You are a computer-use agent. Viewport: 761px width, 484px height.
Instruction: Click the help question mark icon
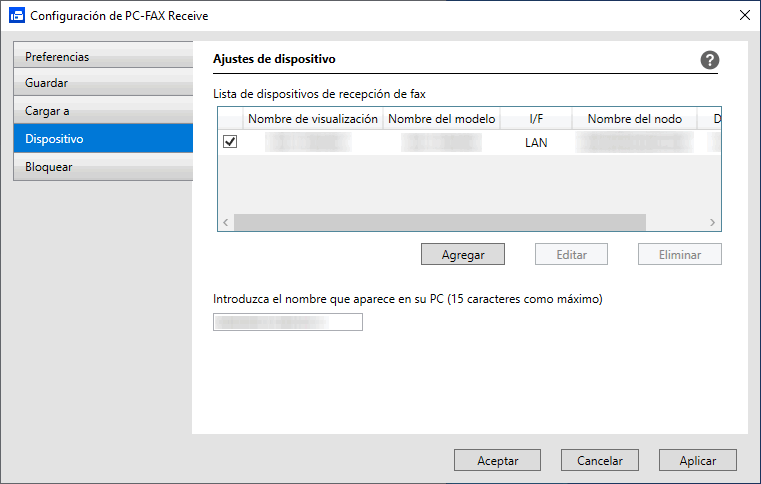pos(710,60)
